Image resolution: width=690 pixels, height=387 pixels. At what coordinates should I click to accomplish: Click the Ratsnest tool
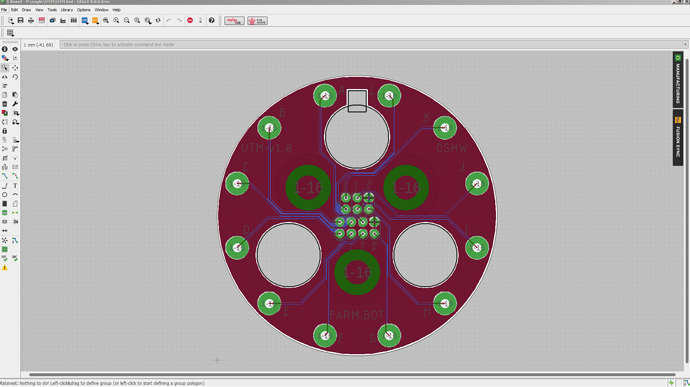pos(5,240)
